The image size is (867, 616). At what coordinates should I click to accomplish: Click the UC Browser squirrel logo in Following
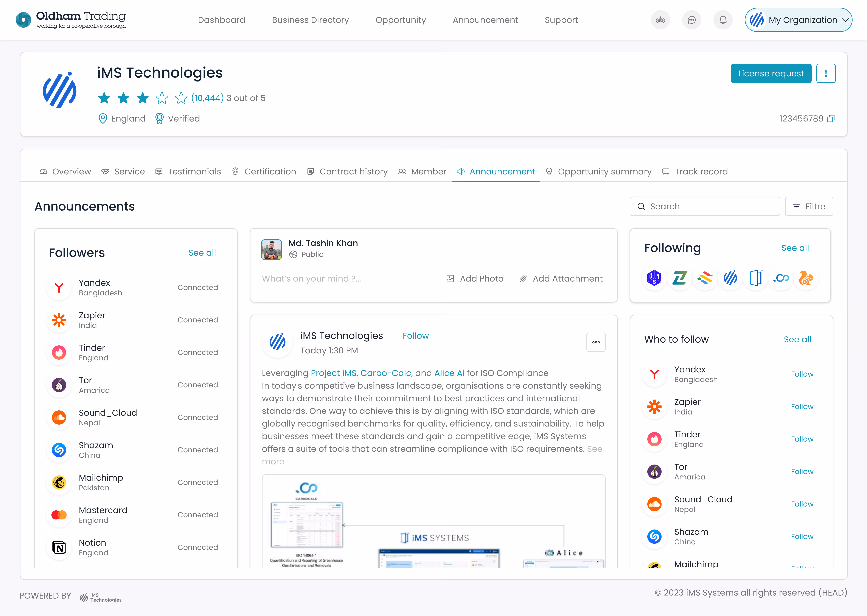tap(806, 278)
